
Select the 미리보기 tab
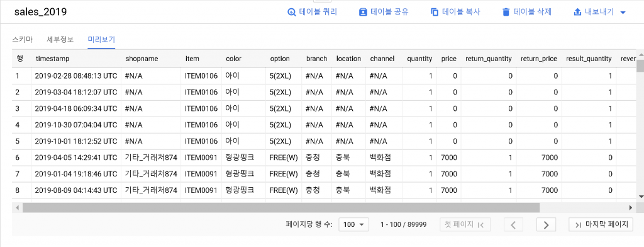click(x=101, y=40)
